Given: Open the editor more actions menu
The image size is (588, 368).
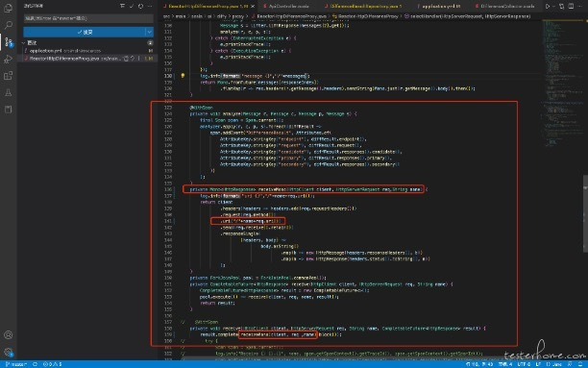Looking at the screenshot, I should click(x=580, y=6).
